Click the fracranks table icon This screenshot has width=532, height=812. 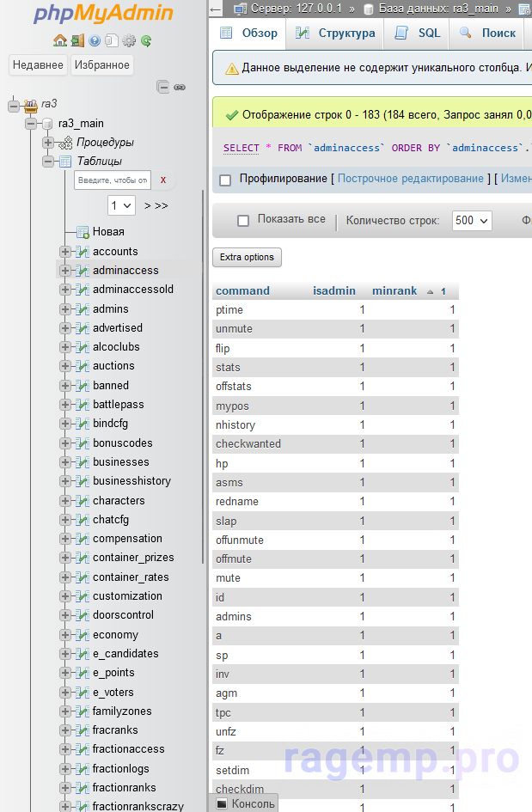pos(83,730)
